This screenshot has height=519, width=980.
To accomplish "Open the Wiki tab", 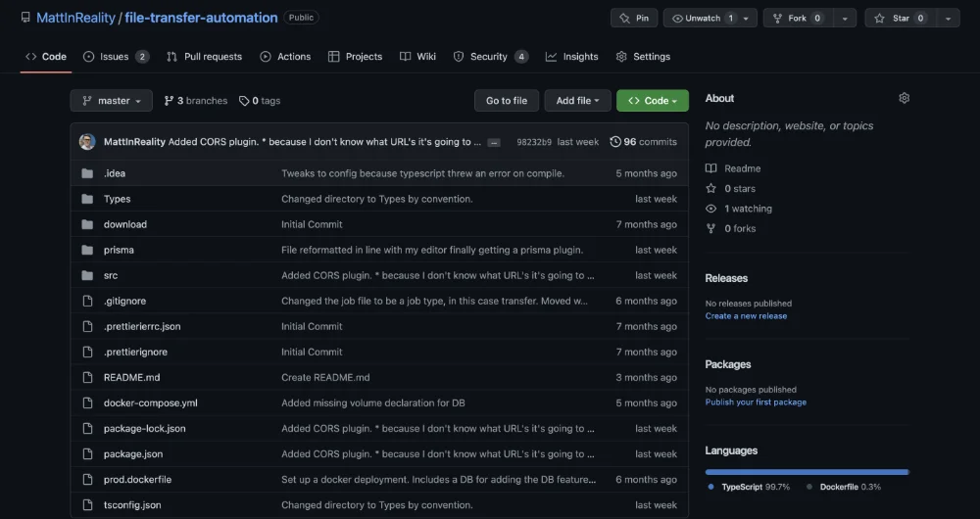I will (417, 56).
